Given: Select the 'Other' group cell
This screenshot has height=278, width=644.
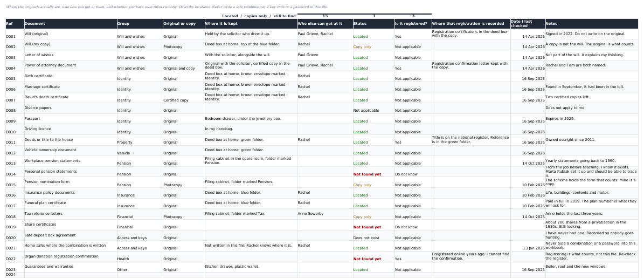Looking at the screenshot, I should point(140,267).
